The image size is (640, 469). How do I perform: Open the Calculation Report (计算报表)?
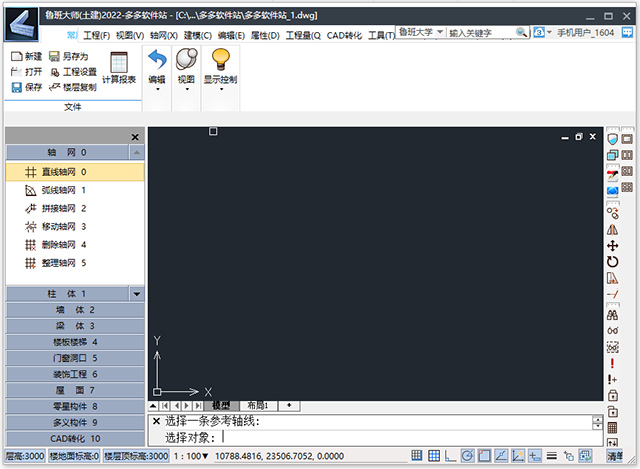(119, 68)
